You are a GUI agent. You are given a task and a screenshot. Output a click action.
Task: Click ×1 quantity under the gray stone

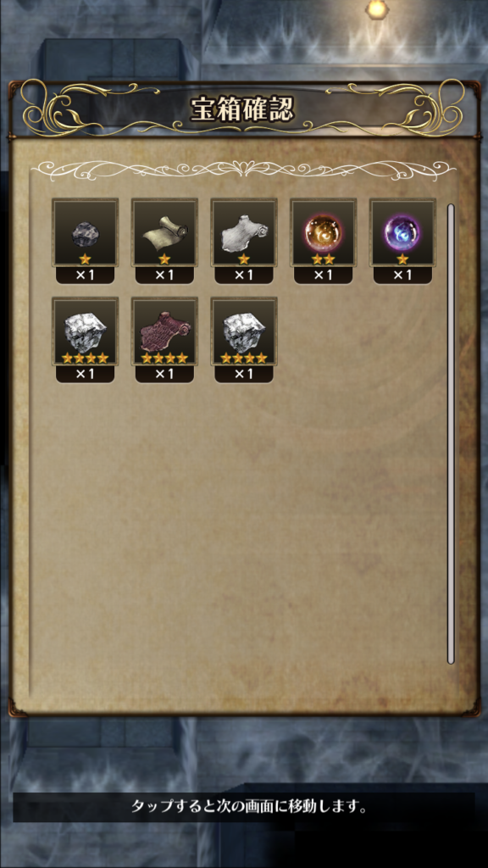86,275
